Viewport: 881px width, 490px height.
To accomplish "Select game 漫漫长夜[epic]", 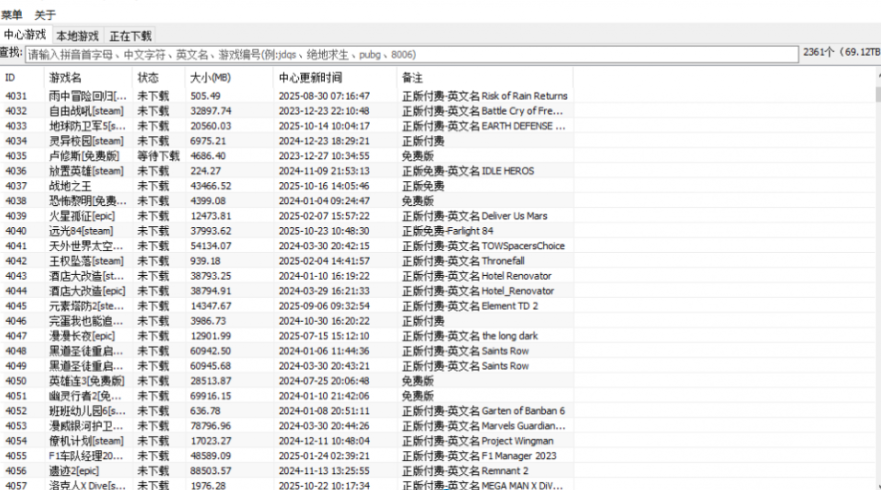I will click(81, 336).
